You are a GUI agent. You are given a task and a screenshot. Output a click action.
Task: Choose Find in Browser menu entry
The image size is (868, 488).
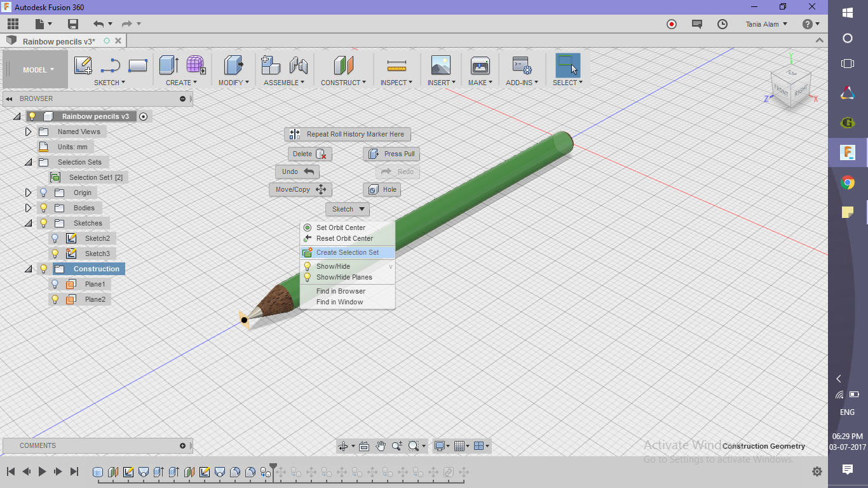(x=348, y=291)
